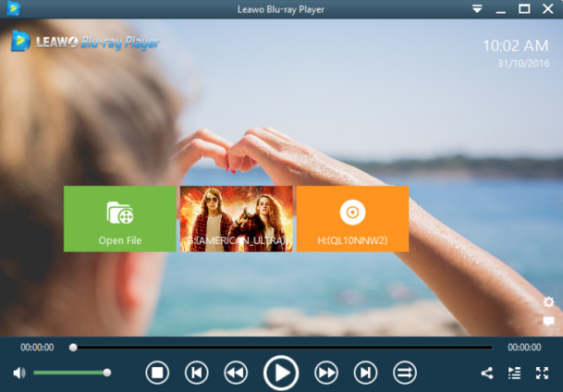Mute audio with the speaker icon

19,373
